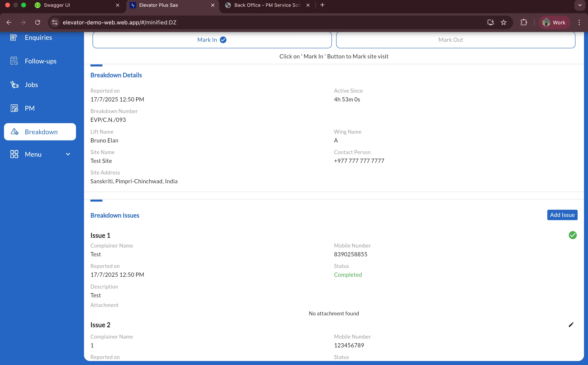Click the Jobs sidebar icon
The image size is (588, 365).
(14, 84)
